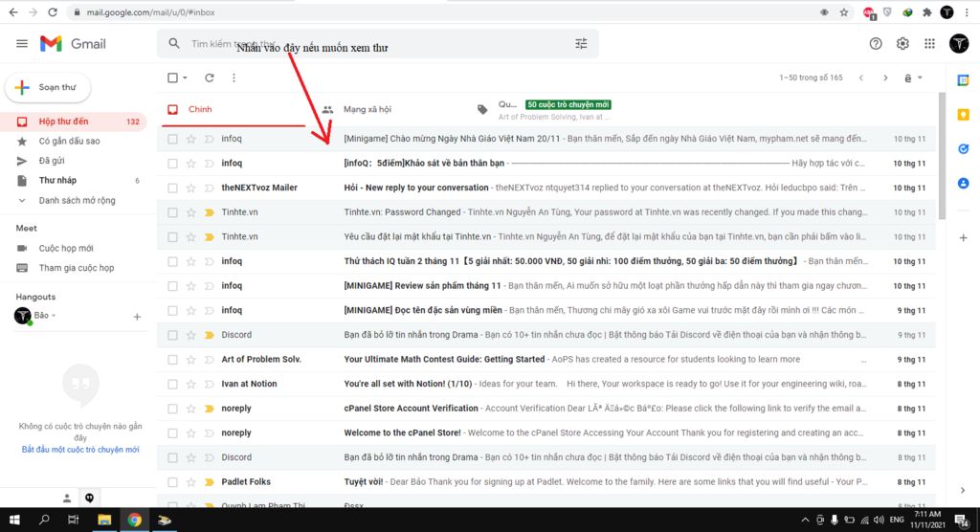Check the Ivan at Notion email checkbox
The height and width of the screenshot is (532, 980).
[x=172, y=384]
